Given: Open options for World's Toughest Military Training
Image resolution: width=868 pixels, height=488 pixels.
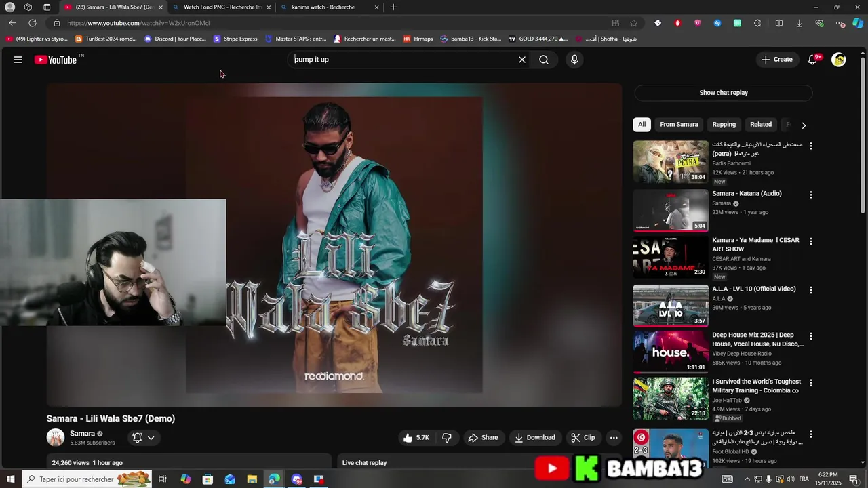Looking at the screenshot, I should (x=810, y=383).
